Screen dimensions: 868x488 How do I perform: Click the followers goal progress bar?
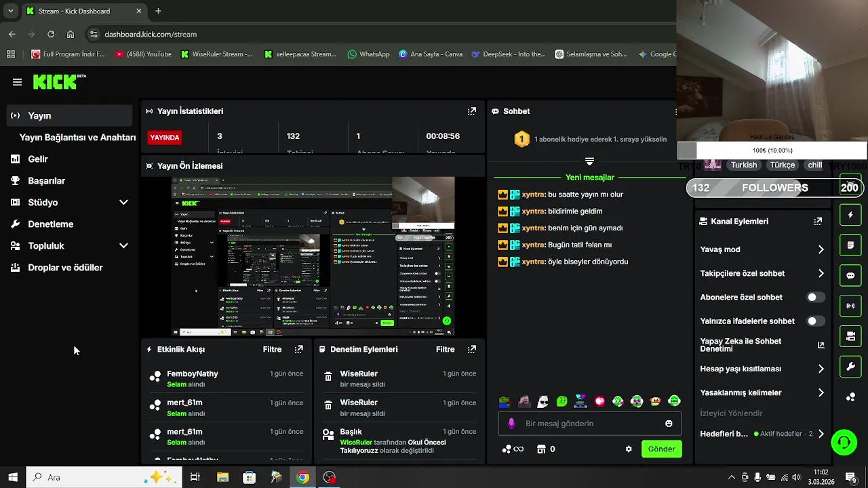[x=775, y=188]
